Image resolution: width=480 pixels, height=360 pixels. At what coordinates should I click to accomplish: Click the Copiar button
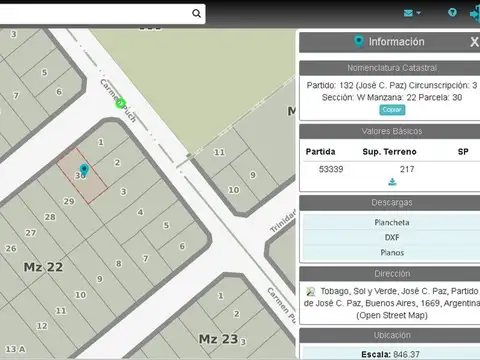tap(392, 110)
